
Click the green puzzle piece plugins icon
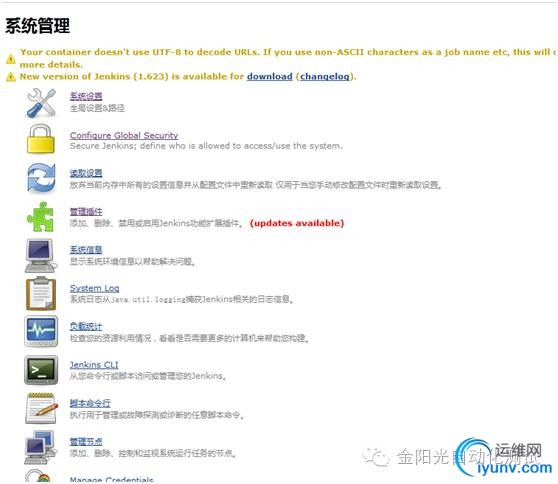tap(41, 217)
